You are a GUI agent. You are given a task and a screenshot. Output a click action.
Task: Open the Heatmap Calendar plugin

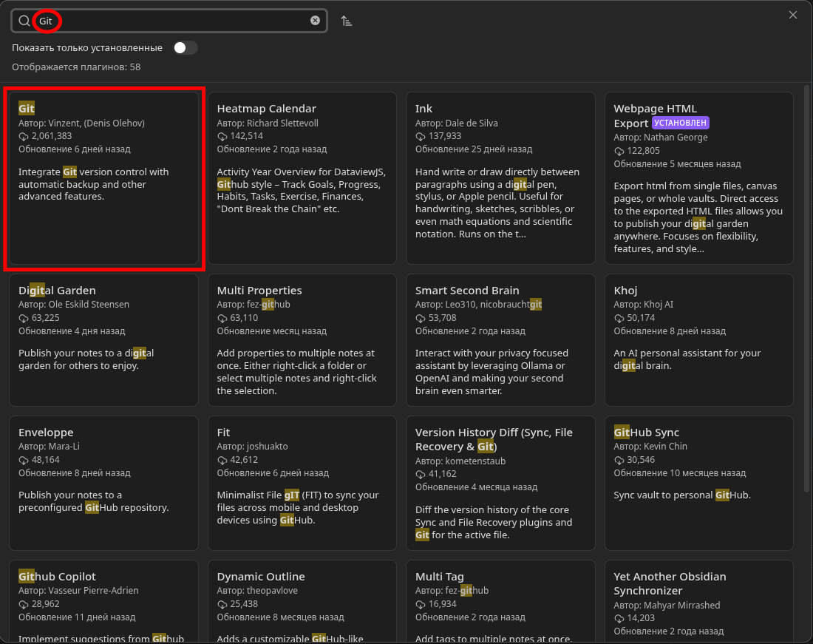[x=302, y=177]
